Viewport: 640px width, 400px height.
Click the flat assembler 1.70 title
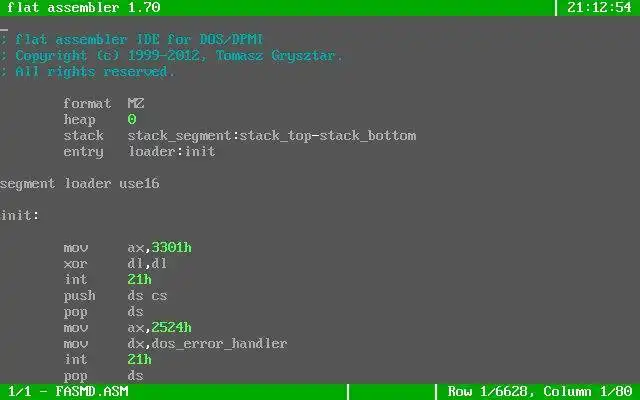[84, 7]
